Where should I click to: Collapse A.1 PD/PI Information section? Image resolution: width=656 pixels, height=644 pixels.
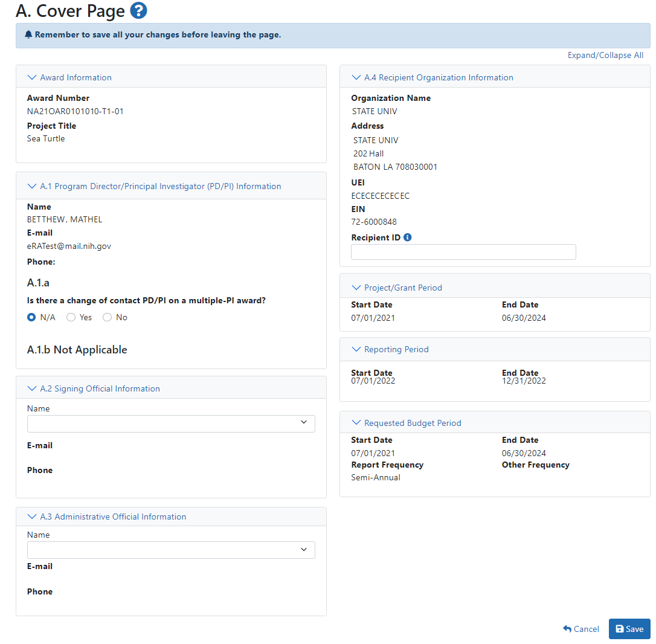pos(154,186)
